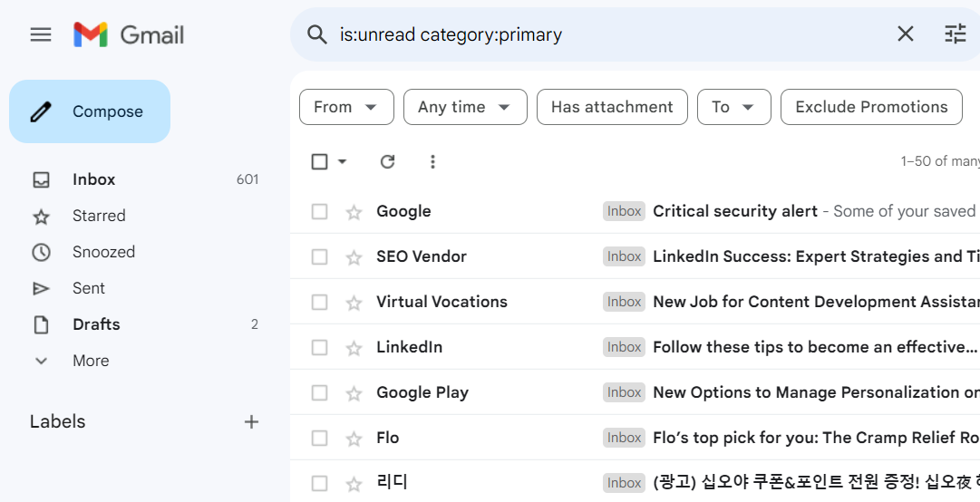Viewport: 980px width, 502px height.
Task: Toggle the Exclude Promotions filter chip
Action: [x=871, y=107]
